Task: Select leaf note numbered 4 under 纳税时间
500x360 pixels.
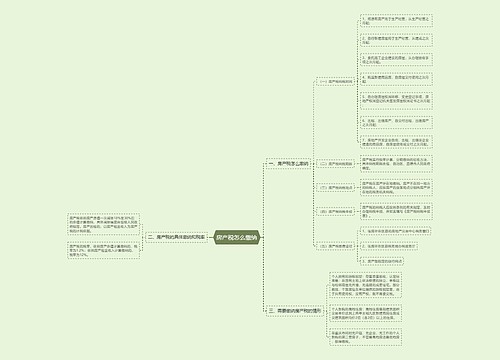Action: [396, 79]
